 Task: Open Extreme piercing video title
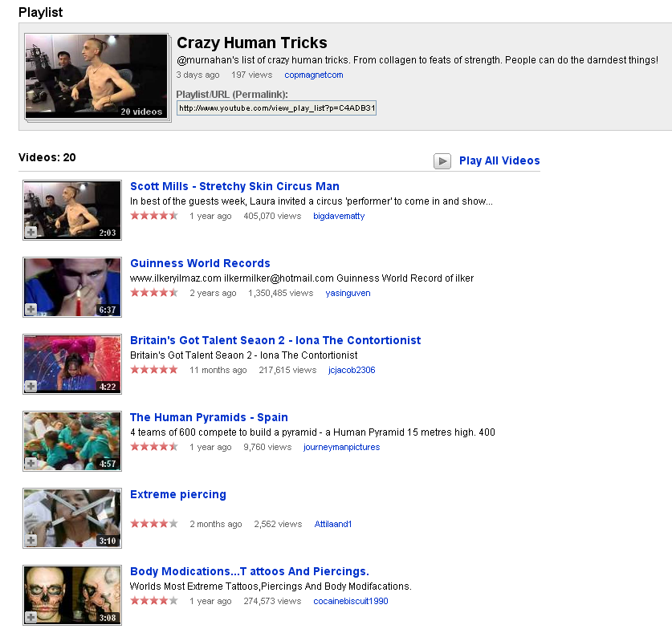178,494
